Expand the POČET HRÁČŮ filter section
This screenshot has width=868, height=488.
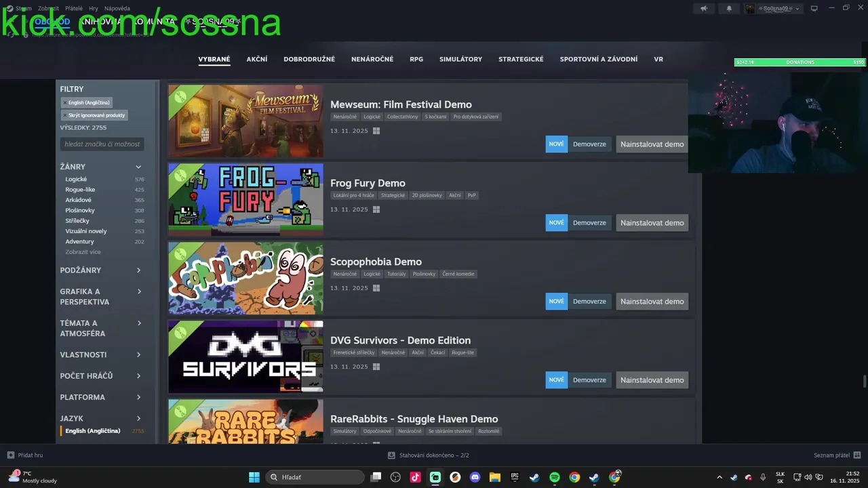pos(102,375)
